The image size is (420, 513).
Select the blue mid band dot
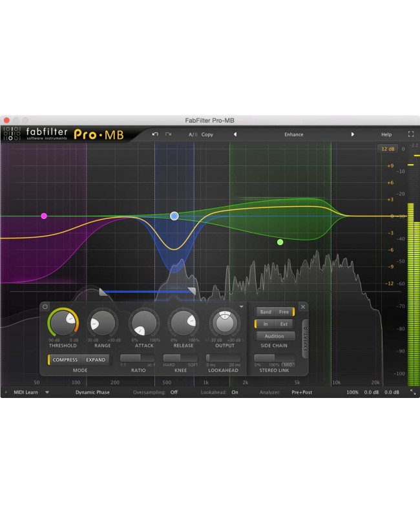174,216
